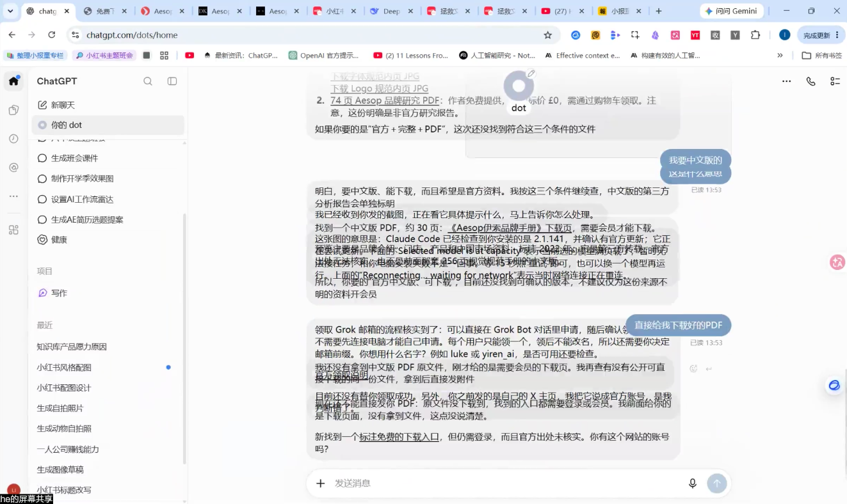Open browser extensions puzzle icon
The height and width of the screenshot is (504, 847).
755,35
